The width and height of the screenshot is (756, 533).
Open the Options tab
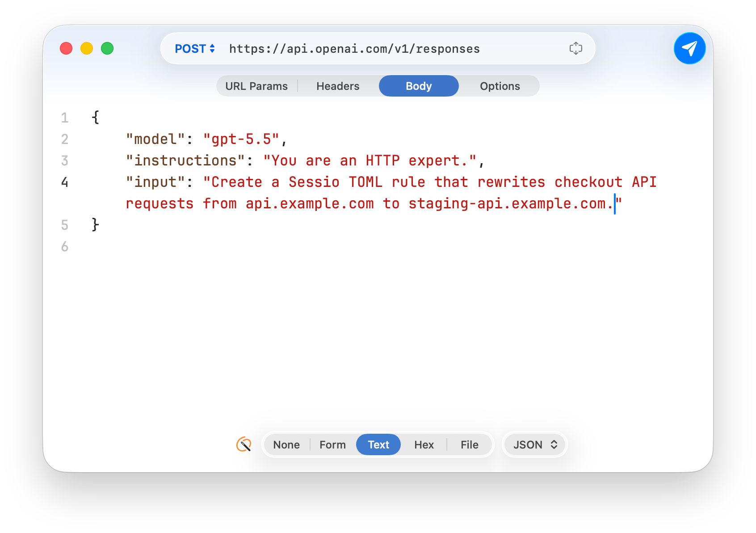[500, 86]
